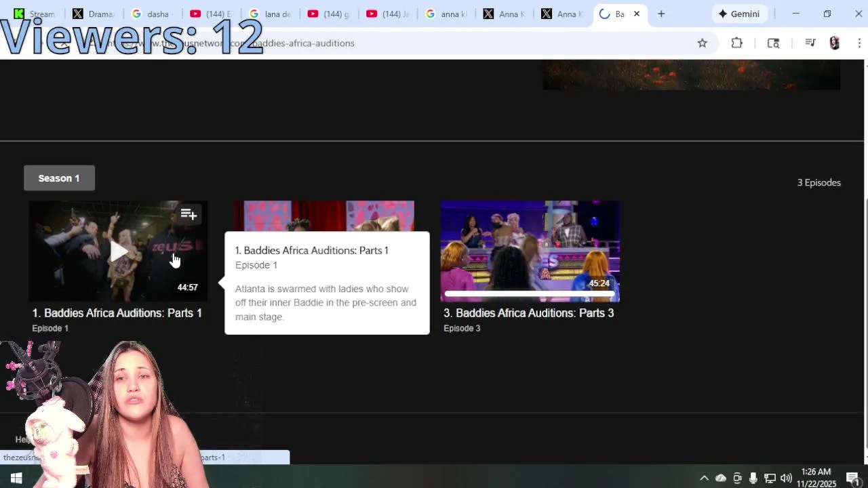Open Google Lens search icon in toolbar
This screenshot has width=868, height=488.
(773, 43)
